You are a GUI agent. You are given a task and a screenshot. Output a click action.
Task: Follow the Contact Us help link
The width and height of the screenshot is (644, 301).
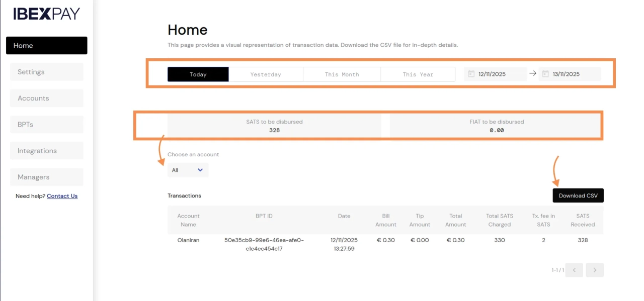(62, 196)
